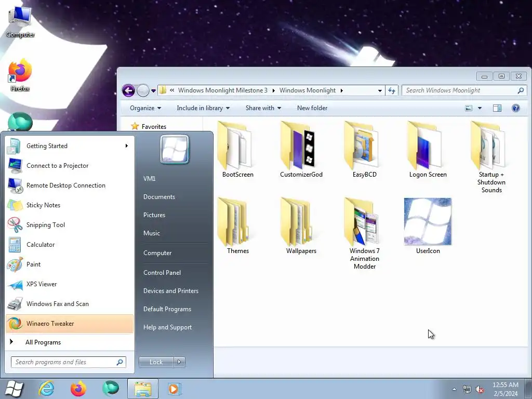Expand arrow after Windows Moonlight Milestone 3
Viewport: 532px width, 399px height.
(x=273, y=90)
